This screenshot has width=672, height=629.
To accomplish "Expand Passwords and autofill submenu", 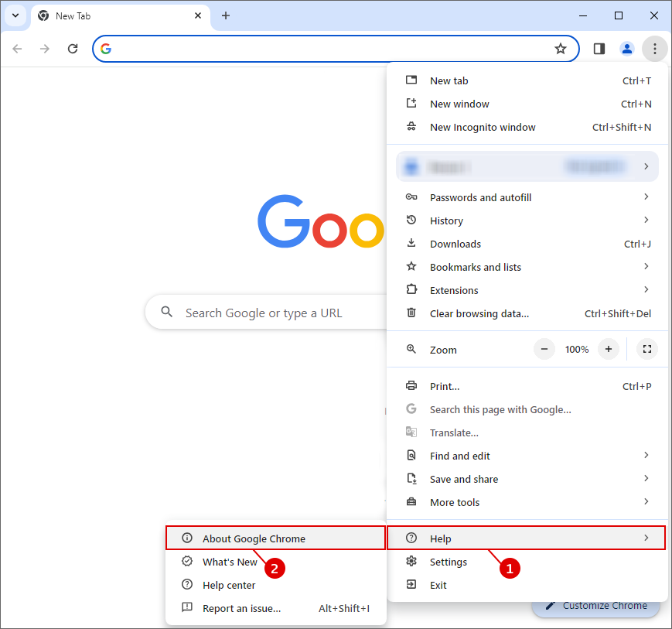I will [x=528, y=197].
